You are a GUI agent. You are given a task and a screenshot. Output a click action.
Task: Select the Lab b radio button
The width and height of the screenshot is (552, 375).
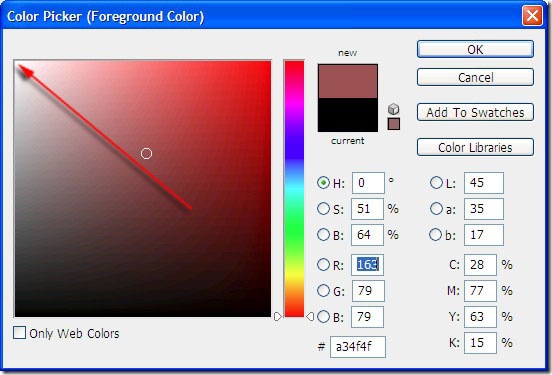[x=436, y=235]
